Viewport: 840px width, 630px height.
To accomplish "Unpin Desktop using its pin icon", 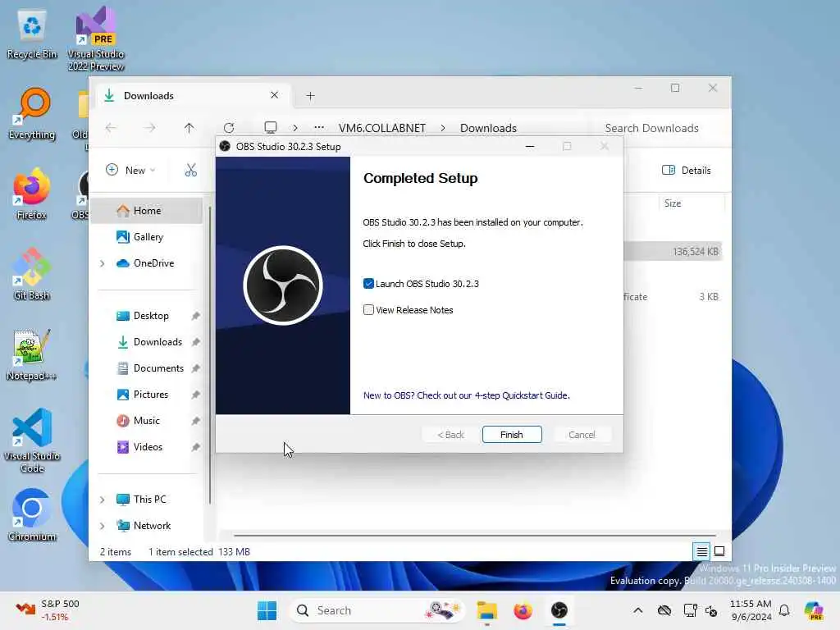I will [x=195, y=316].
